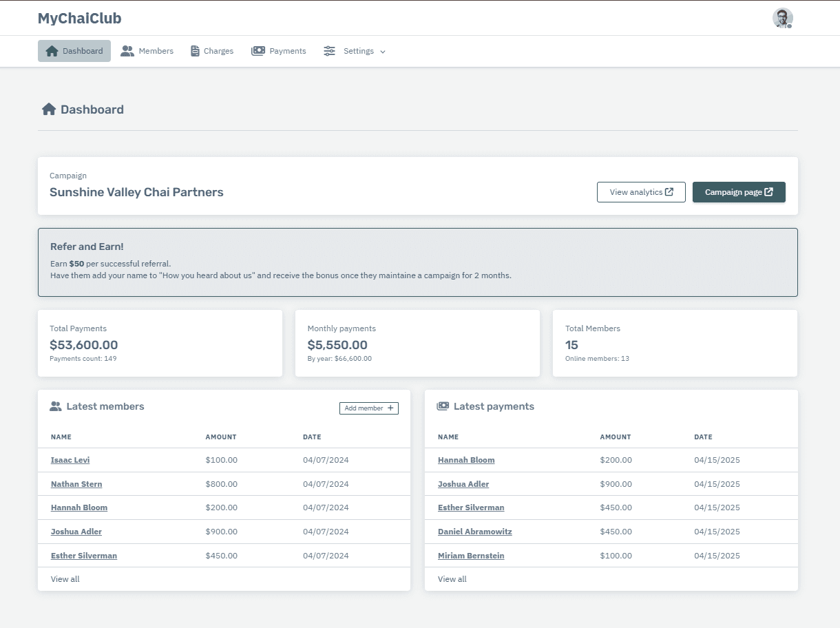This screenshot has height=628, width=840.
Task: Click the Total Payments $53,600.00 value
Action: coord(84,345)
